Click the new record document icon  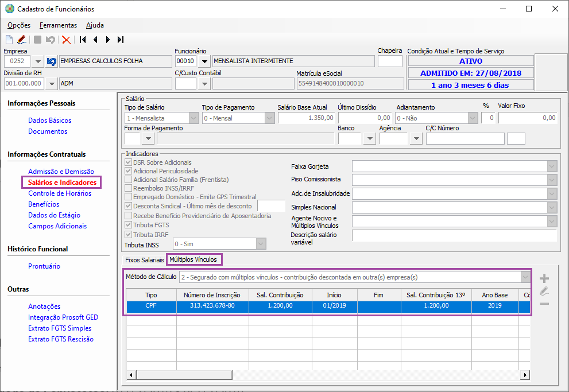click(9, 40)
